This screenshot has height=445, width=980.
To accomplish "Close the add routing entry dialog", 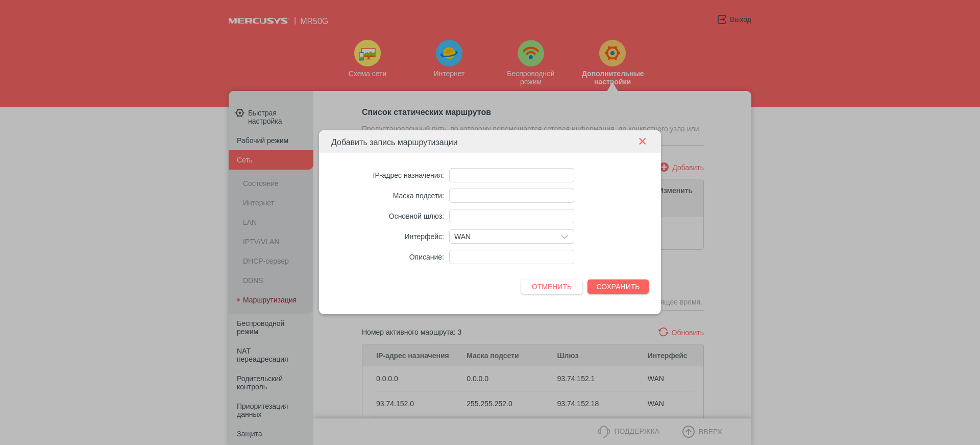I will click(642, 142).
